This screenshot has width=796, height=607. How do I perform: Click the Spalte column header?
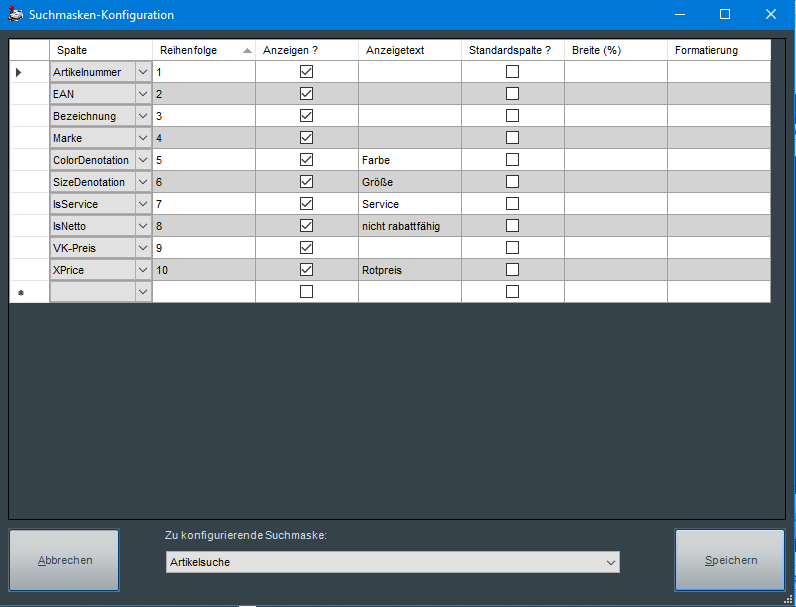point(100,50)
